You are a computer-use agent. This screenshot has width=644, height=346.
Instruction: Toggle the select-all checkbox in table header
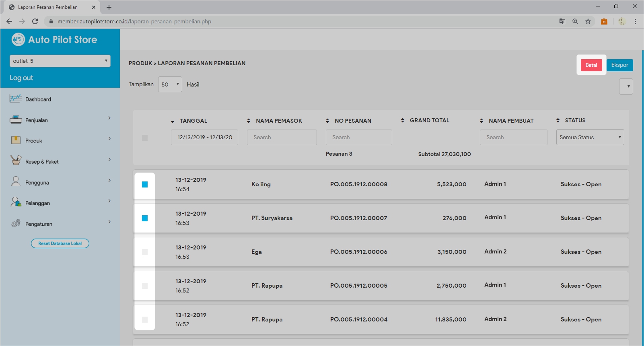145,138
